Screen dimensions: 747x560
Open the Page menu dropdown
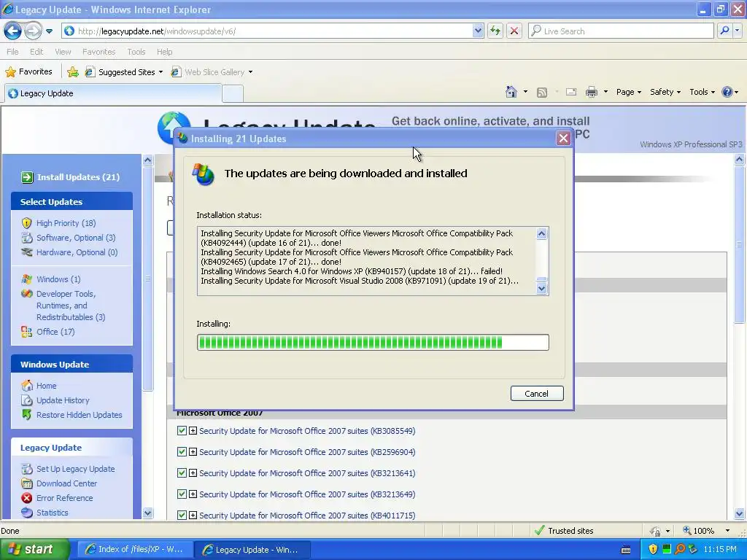coord(628,92)
